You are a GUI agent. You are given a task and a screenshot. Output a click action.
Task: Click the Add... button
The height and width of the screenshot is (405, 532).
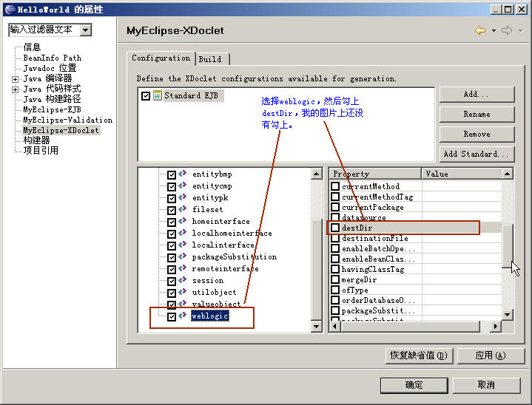click(x=477, y=94)
